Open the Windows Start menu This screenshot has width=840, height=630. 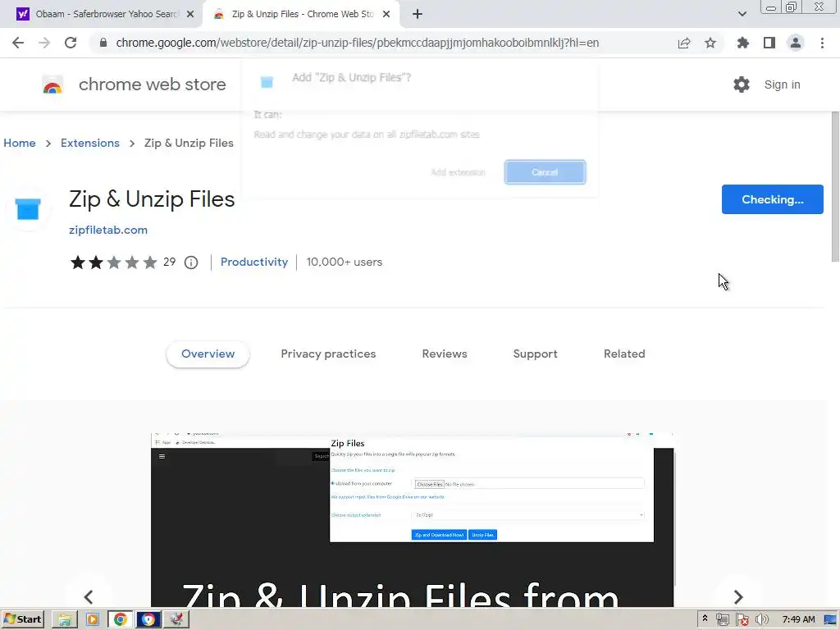[x=22, y=619]
